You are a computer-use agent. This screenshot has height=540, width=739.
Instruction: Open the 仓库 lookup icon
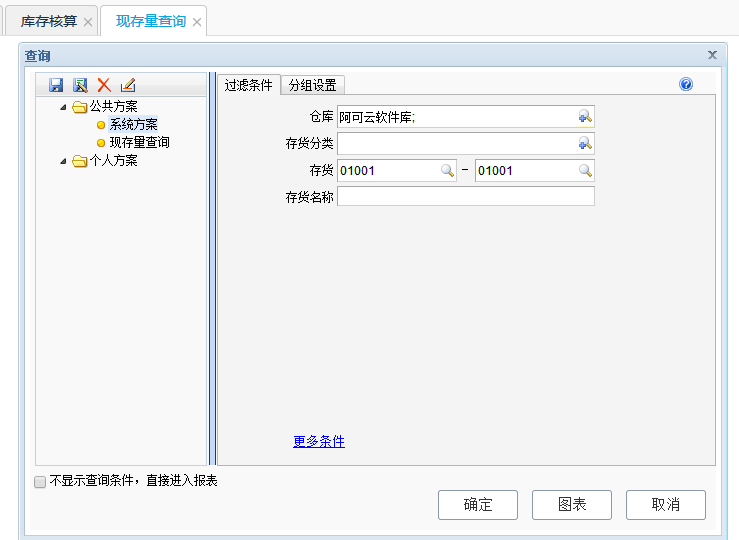[x=585, y=117]
